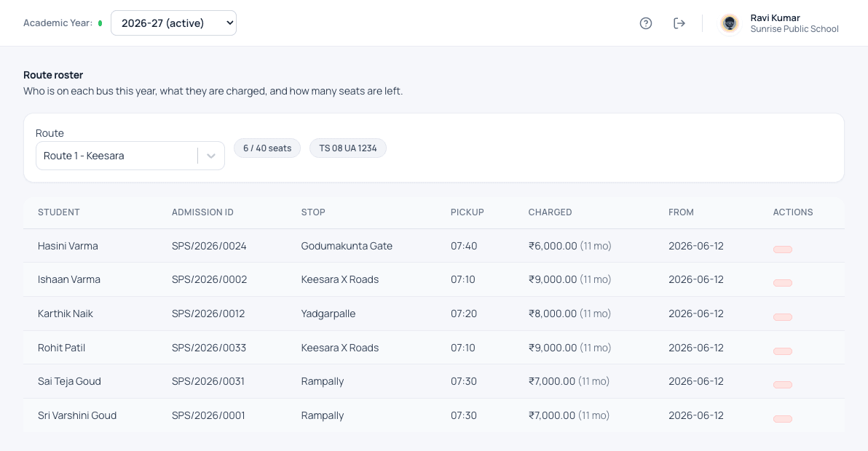
Task: Click the ACTIONS column header
Action: point(793,212)
